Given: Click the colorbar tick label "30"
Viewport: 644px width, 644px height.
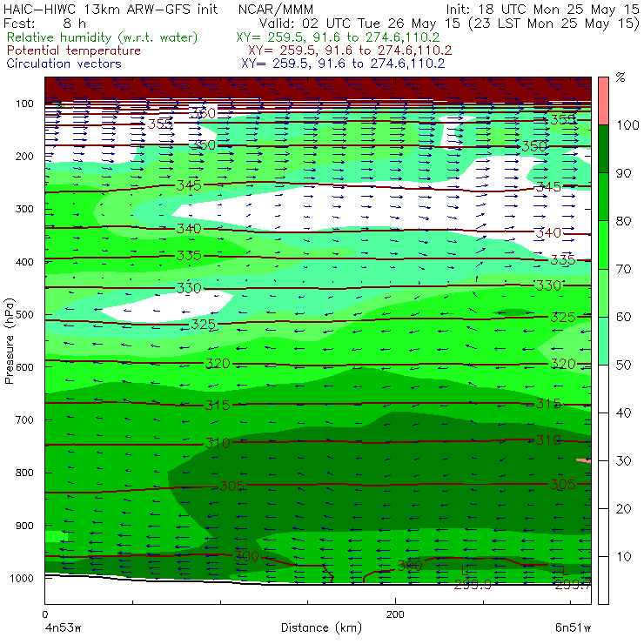Looking at the screenshot, I should coord(623,461).
